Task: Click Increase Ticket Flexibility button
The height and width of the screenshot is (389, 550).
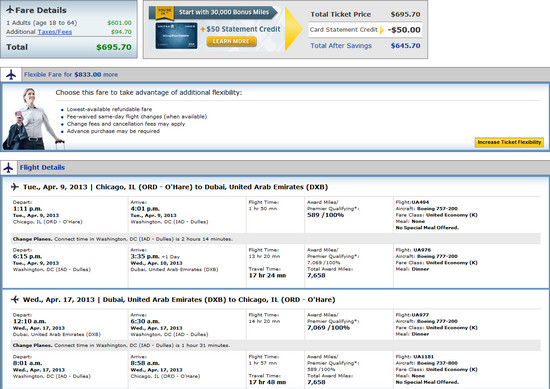Action: (509, 142)
